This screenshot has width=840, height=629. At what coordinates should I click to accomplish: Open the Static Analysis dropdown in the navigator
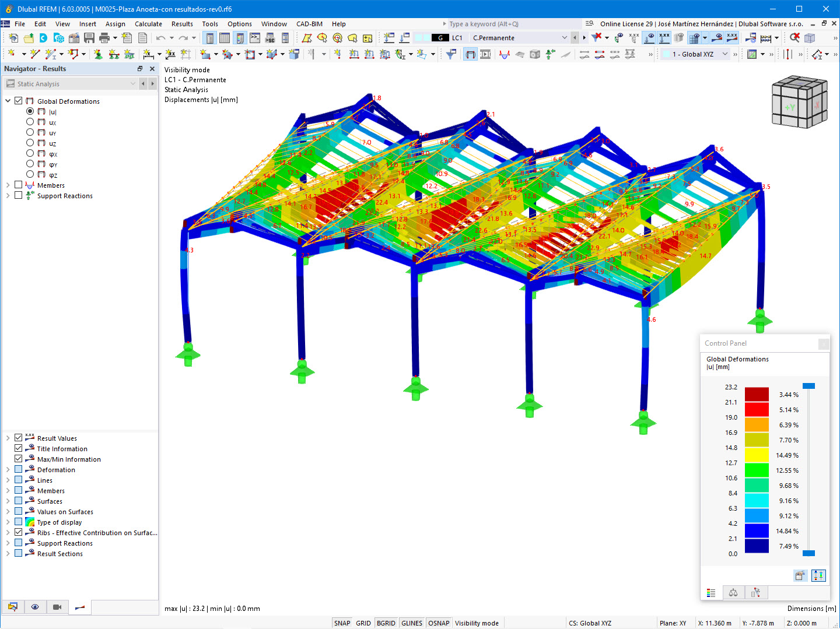[x=133, y=83]
